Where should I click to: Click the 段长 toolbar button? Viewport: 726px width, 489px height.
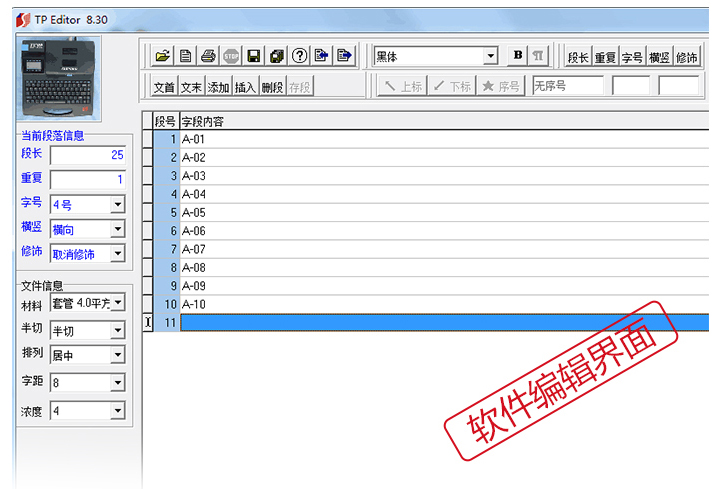(x=578, y=57)
